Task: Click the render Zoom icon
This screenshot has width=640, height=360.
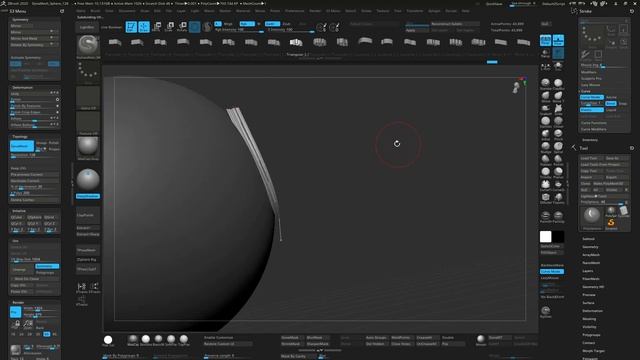Action: coord(28,324)
